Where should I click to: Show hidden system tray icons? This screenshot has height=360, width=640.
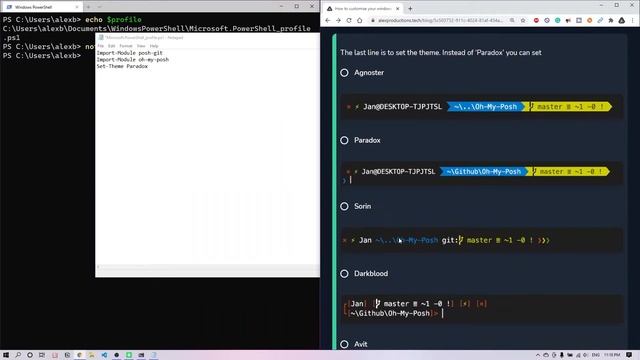click(538, 355)
